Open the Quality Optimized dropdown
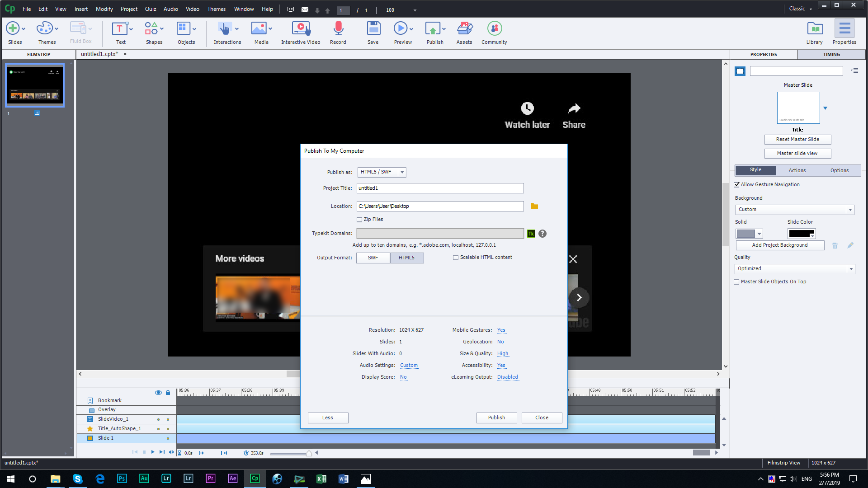868x488 pixels. point(794,269)
